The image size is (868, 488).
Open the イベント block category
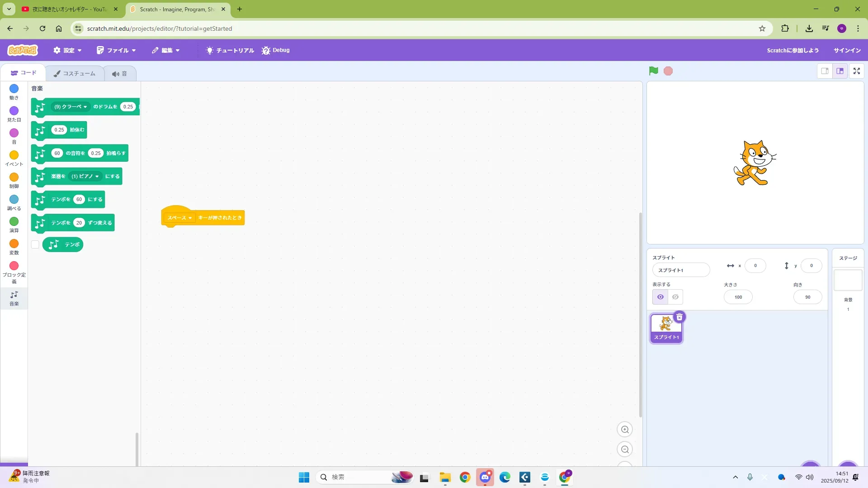(x=14, y=158)
